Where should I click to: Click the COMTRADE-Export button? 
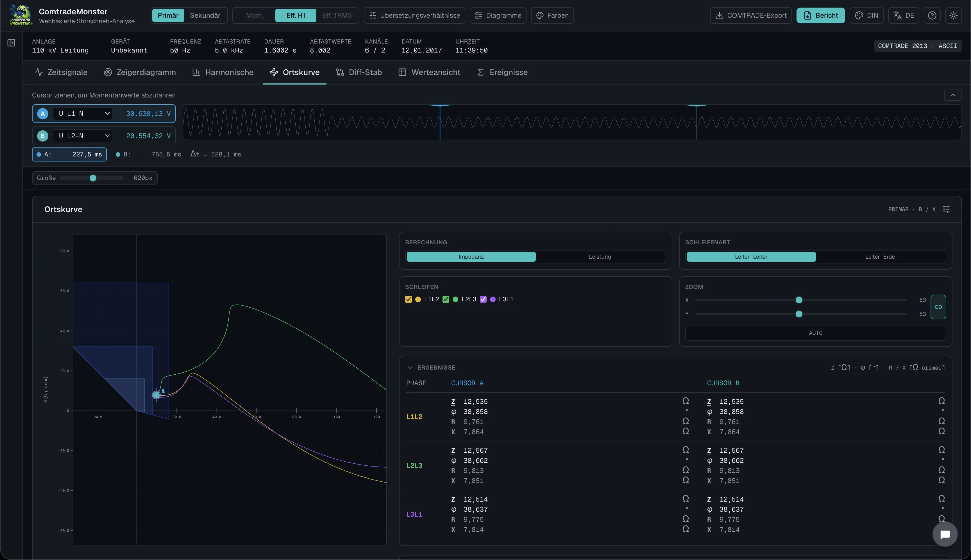click(750, 15)
